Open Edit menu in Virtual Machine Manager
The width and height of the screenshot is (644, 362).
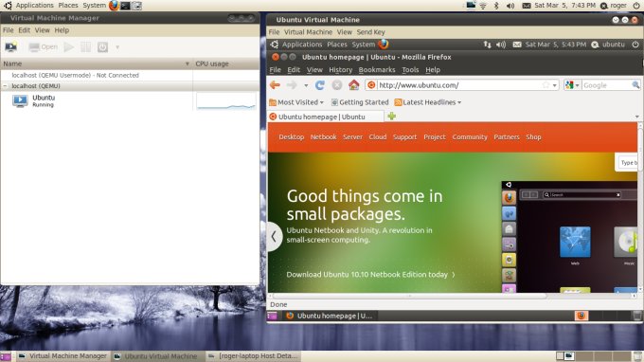(x=25, y=30)
